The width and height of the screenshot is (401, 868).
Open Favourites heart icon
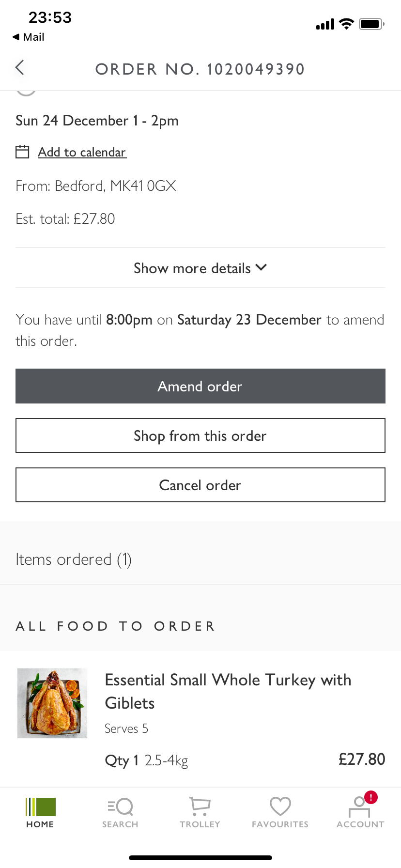(x=280, y=807)
